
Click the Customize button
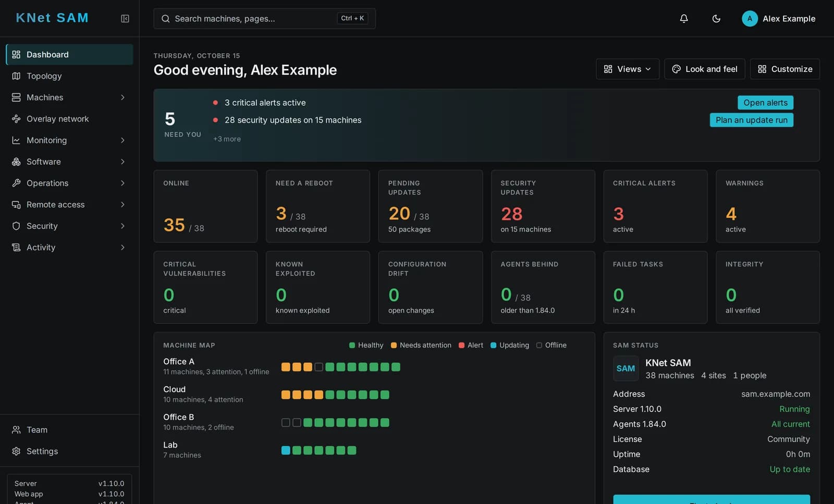(x=784, y=69)
